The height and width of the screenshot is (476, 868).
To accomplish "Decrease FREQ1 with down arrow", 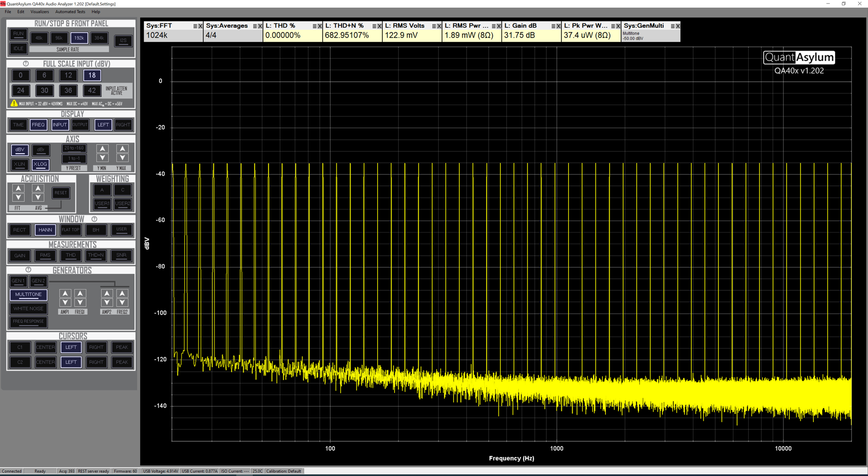I will (80, 302).
